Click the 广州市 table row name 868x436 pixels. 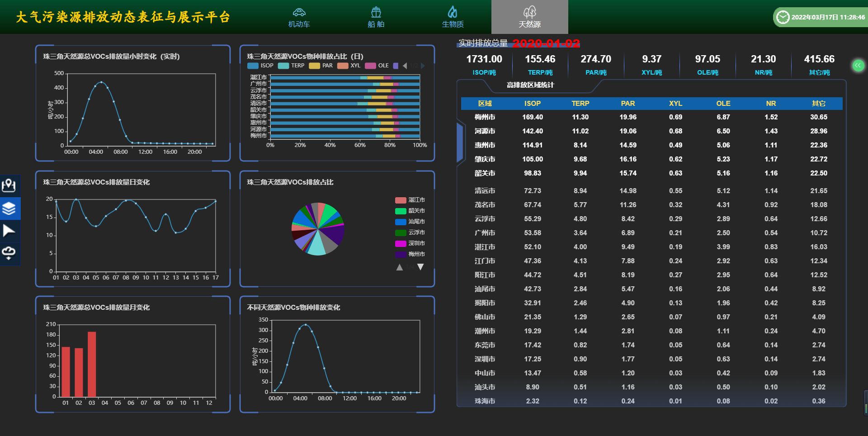(x=485, y=233)
